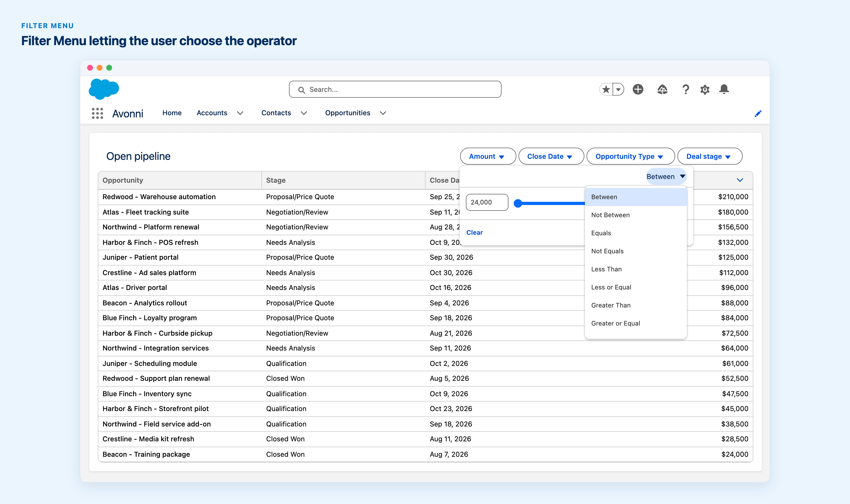850x504 pixels.
Task: Open the app launcher dots grid
Action: point(97,113)
